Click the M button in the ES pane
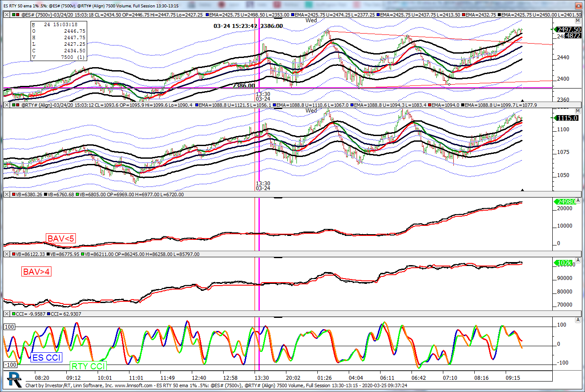Viewport: 585px width, 392px height. [x=578, y=20]
